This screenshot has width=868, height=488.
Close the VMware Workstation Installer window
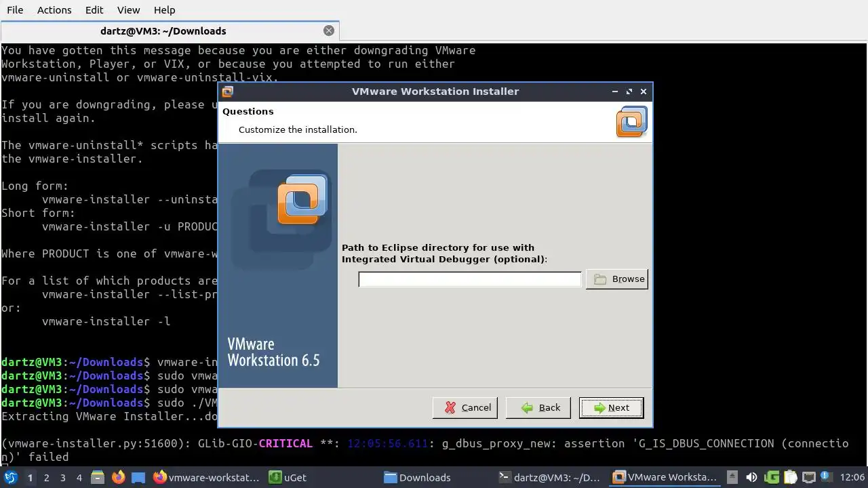644,91
